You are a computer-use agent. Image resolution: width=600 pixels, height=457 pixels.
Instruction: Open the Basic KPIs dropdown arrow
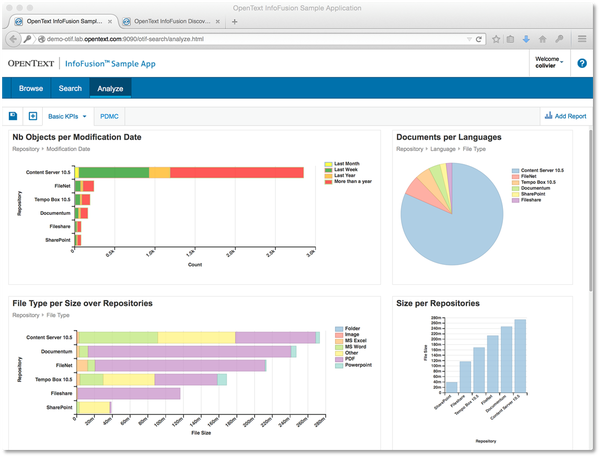click(85, 116)
